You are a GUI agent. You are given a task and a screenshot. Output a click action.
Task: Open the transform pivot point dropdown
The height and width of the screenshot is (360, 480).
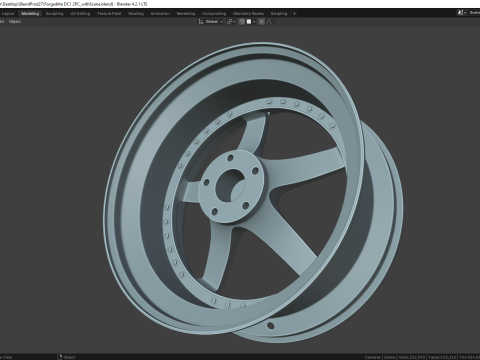pyautogui.click(x=231, y=22)
